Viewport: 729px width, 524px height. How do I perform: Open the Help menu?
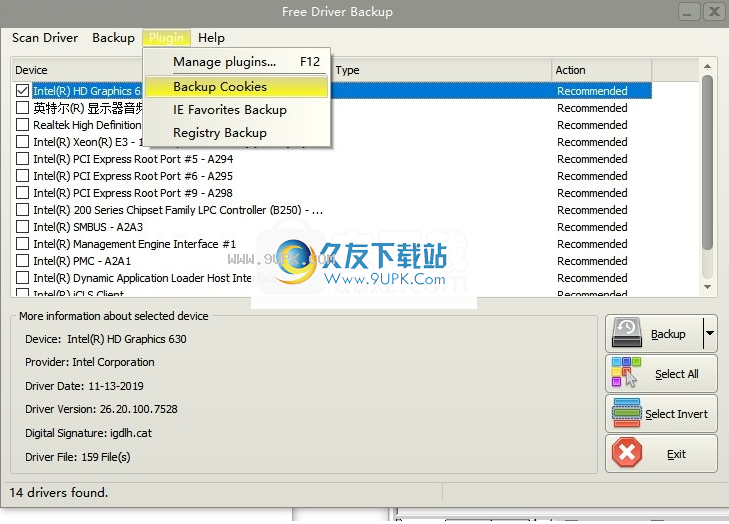211,38
